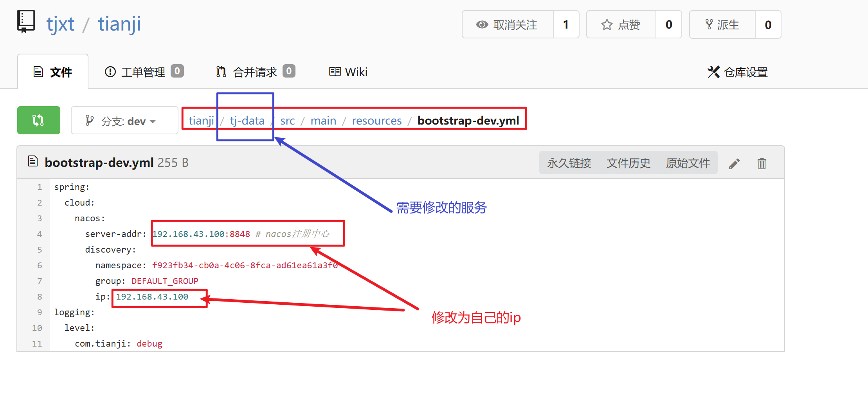Viewport: 868px width, 403px height.
Task: Click the 点赞 star button
Action: coord(621,25)
